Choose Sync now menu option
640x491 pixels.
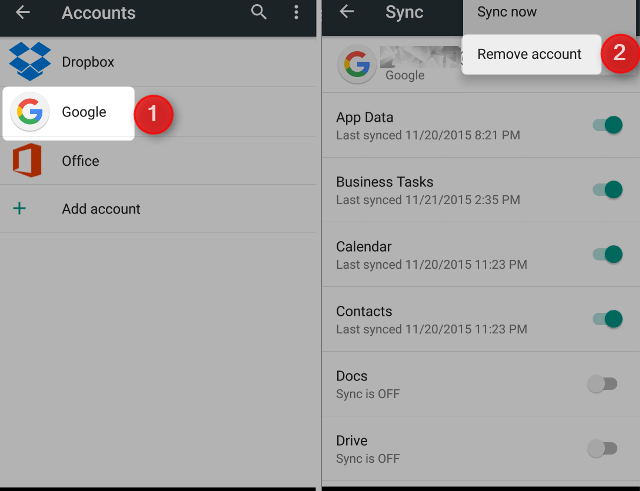click(507, 12)
